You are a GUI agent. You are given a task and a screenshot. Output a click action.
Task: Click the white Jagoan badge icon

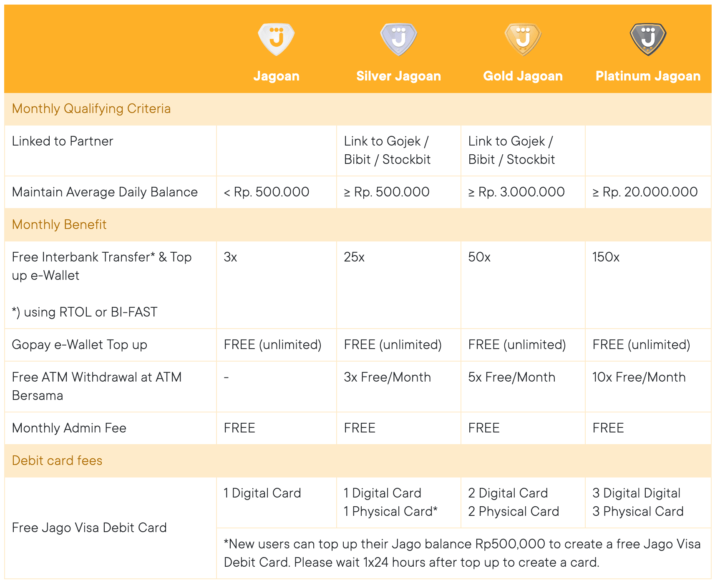[276, 39]
